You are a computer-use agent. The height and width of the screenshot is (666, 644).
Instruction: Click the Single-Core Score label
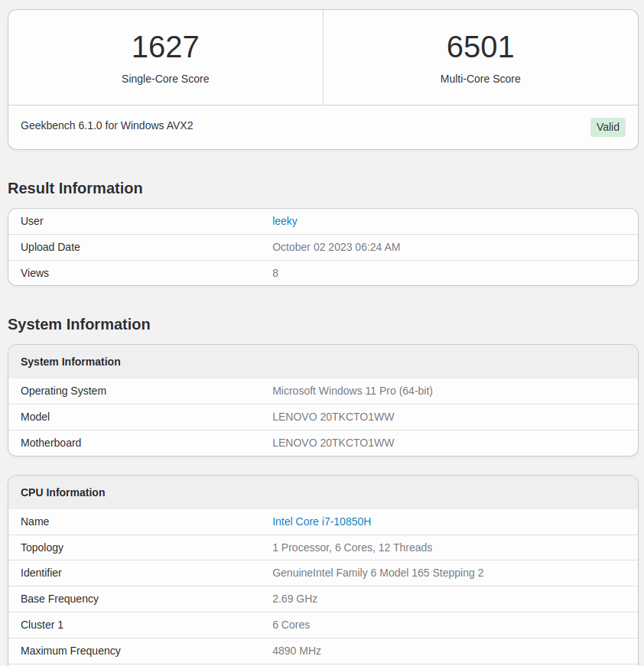tap(165, 79)
